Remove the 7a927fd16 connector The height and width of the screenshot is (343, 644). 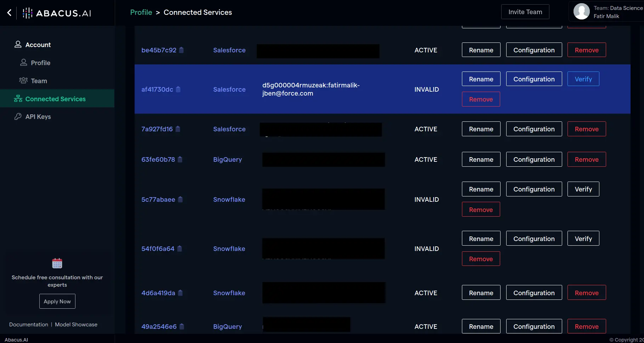(587, 129)
